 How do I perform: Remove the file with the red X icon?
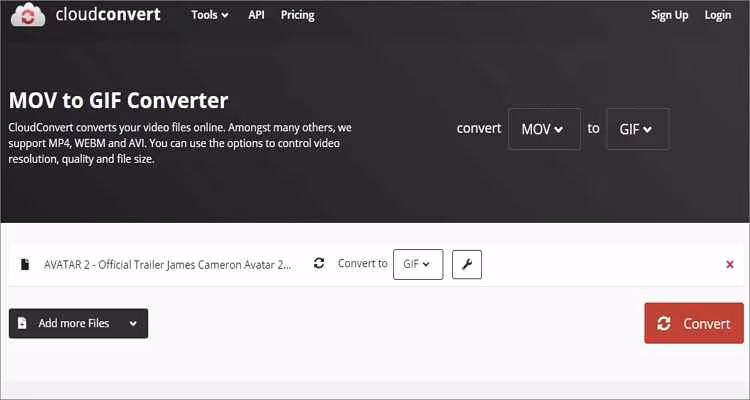coord(730,264)
